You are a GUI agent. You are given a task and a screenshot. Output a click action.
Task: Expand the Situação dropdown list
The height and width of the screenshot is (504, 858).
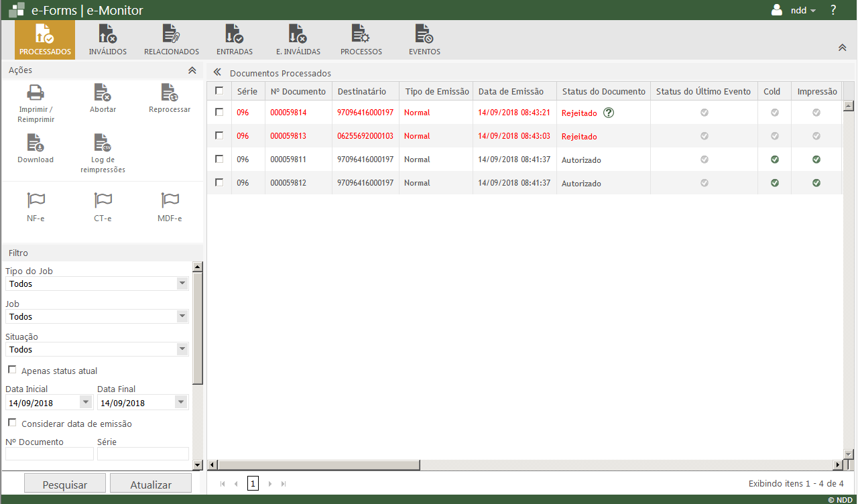point(182,349)
